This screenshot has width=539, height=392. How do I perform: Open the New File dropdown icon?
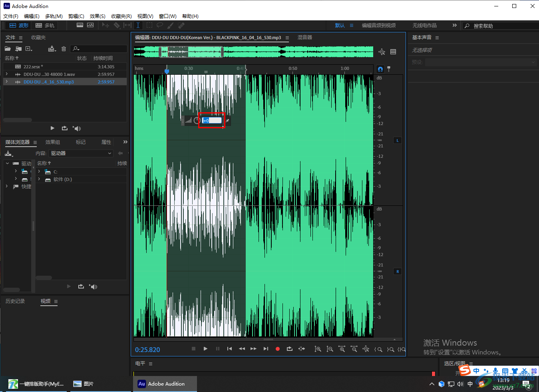29,49
